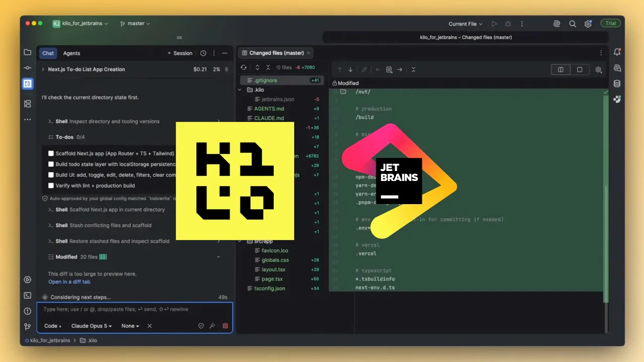Close the Changed files (master) tab
This screenshot has height=362, width=644.
[308, 53]
